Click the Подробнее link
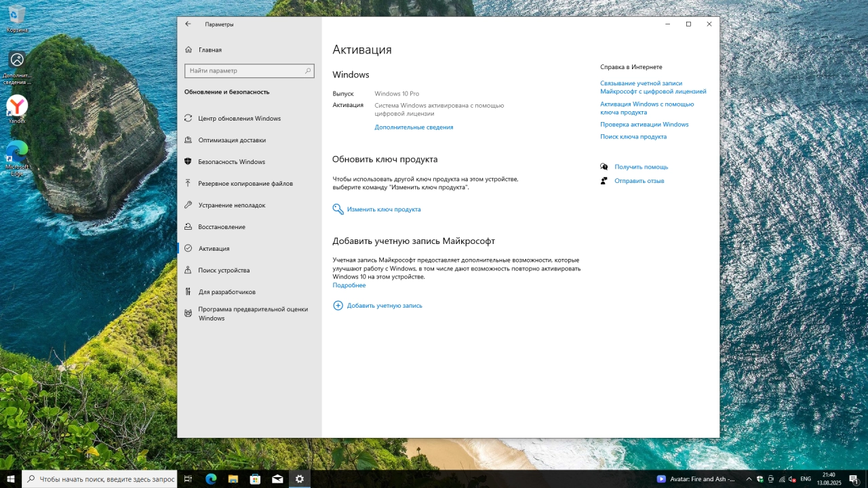This screenshot has width=868, height=488. [349, 285]
